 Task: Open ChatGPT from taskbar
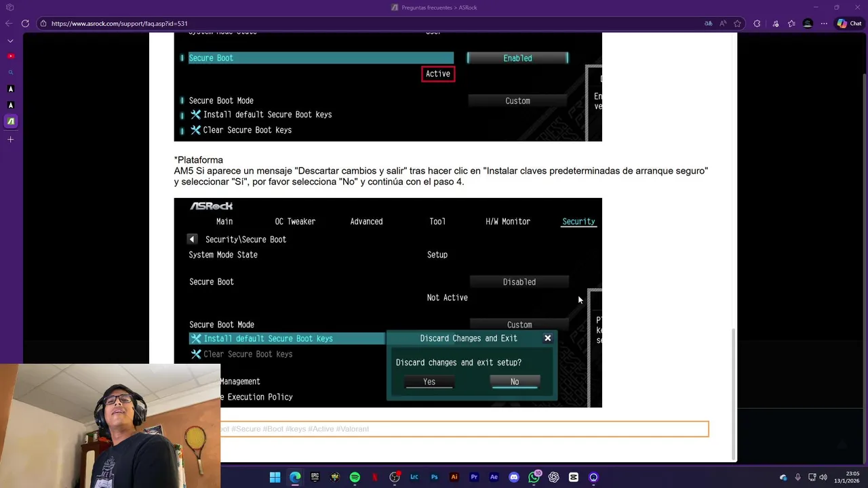(554, 477)
